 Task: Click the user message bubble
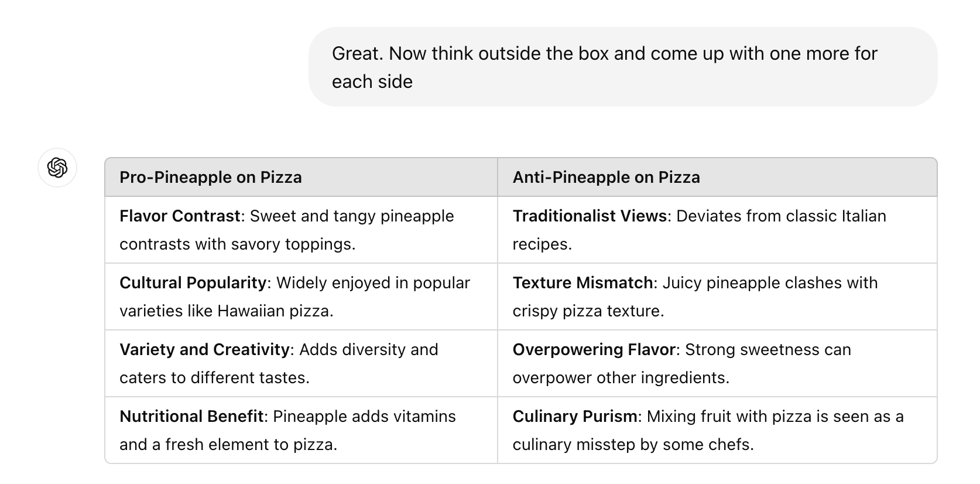pyautogui.click(x=622, y=67)
